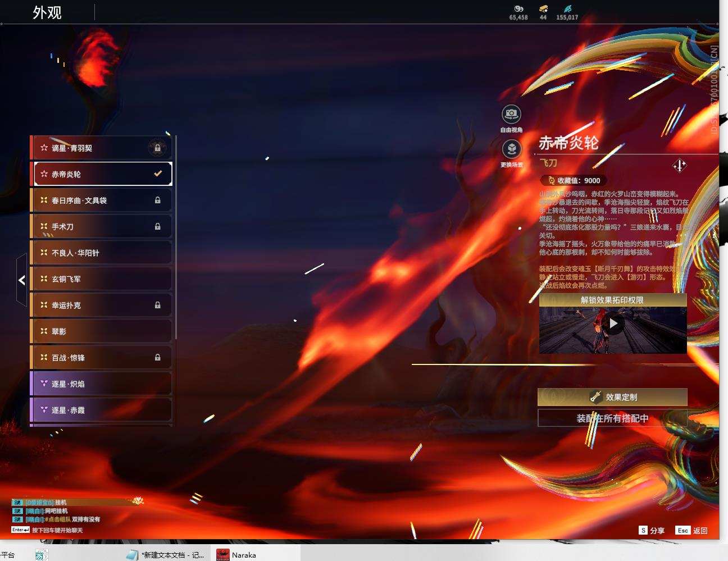Click the gold ingot currency icon

[543, 8]
